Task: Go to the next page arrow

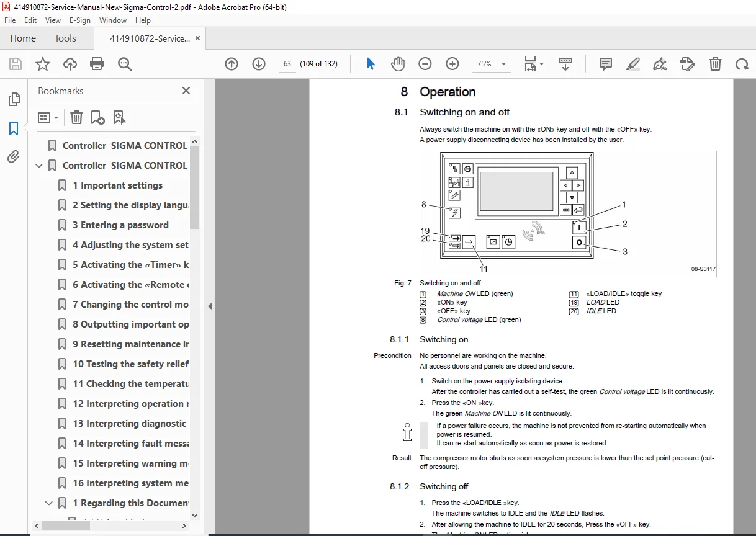Action: point(259,64)
